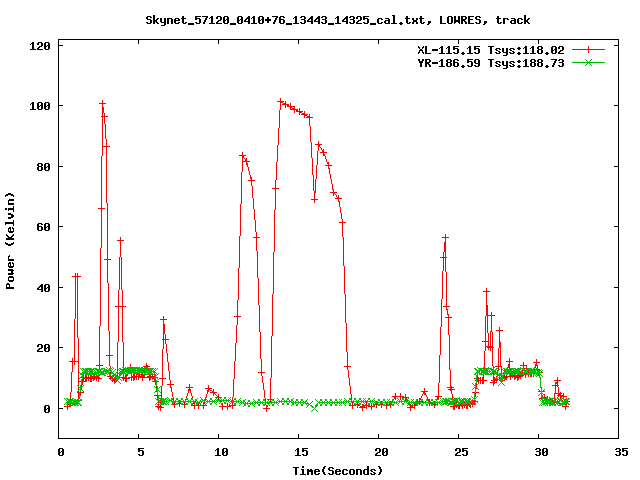
Task: Click the y-axis tick label 100
Action: click(40, 106)
